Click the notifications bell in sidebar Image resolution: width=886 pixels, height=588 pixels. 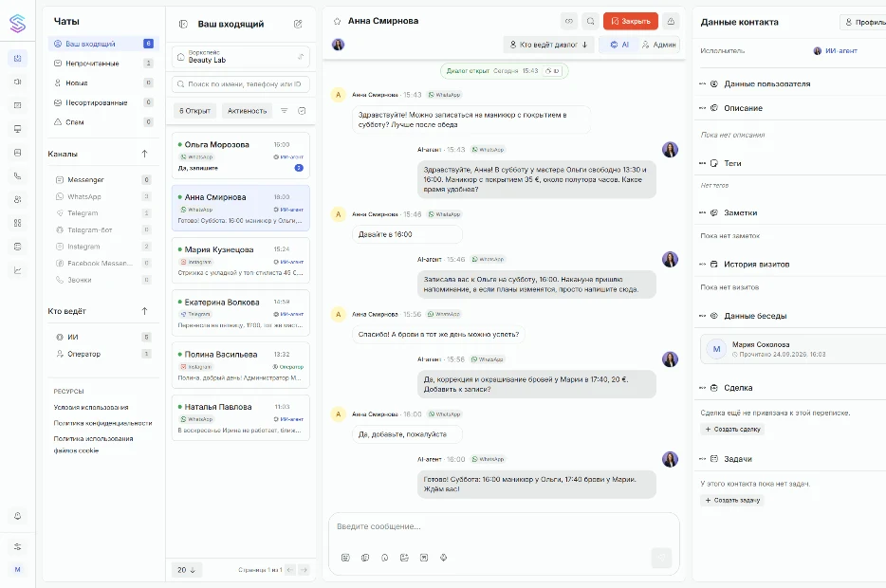pyautogui.click(x=17, y=516)
